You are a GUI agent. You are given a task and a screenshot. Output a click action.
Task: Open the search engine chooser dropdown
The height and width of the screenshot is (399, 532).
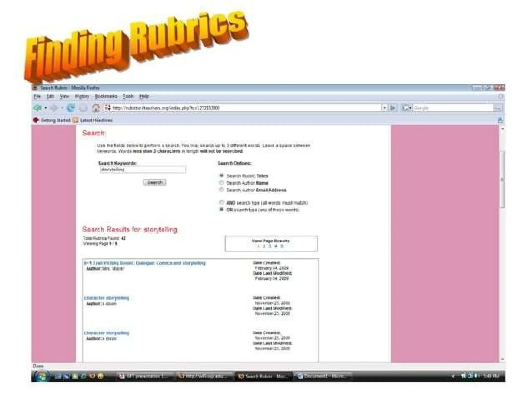407,108
